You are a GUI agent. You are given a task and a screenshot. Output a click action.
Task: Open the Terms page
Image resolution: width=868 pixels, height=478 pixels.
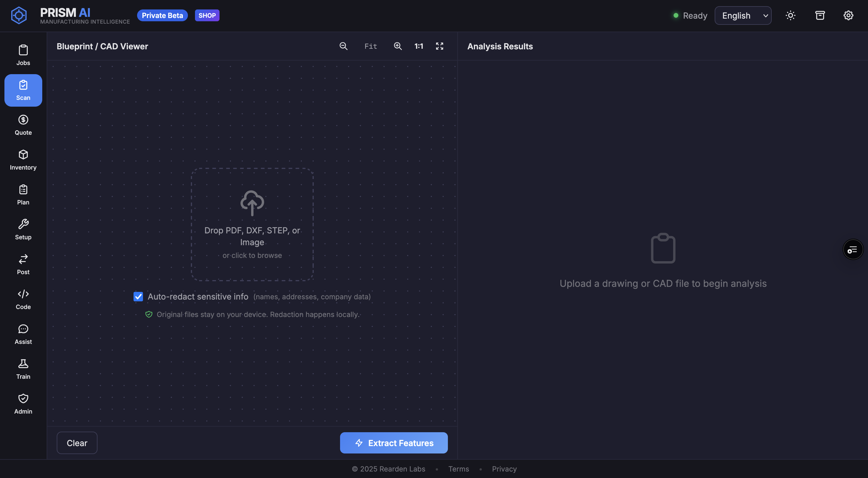pos(458,469)
